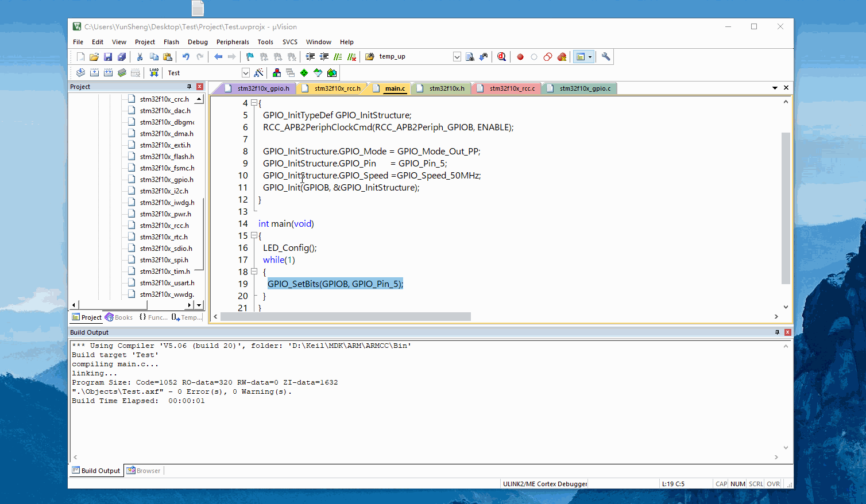Open Select Software Packs icon
Image resolution: width=866 pixels, height=504 pixels.
[x=318, y=73]
